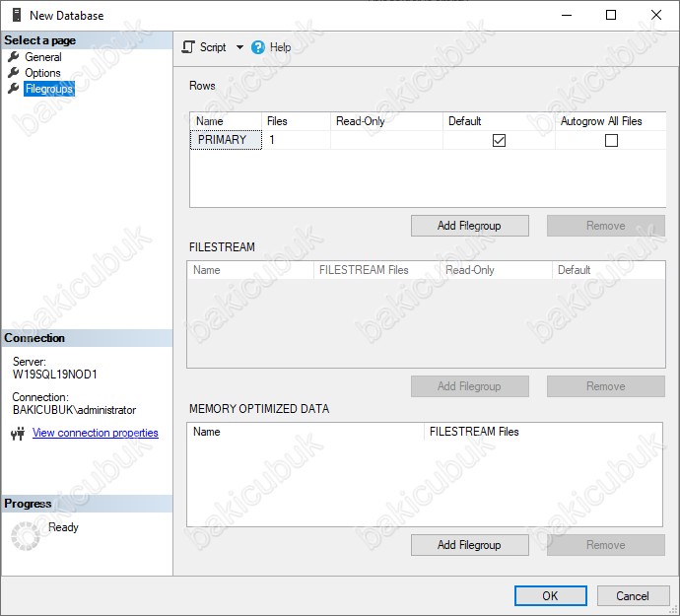The height and width of the screenshot is (616, 680).
Task: Click the blue Help question mark icon
Action: [257, 47]
